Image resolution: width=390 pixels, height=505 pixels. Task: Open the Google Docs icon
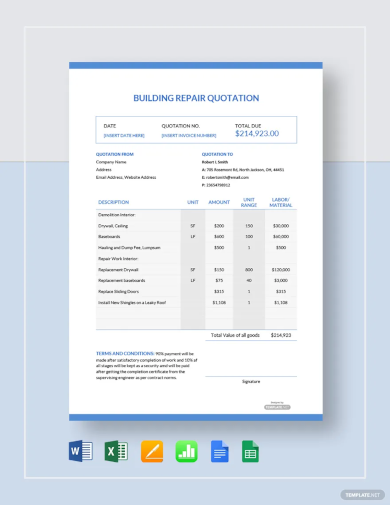pyautogui.click(x=220, y=451)
